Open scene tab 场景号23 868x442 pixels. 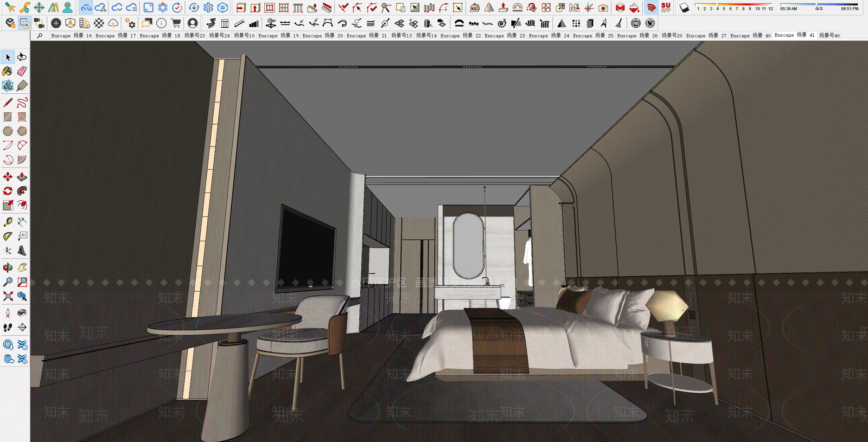(x=195, y=36)
